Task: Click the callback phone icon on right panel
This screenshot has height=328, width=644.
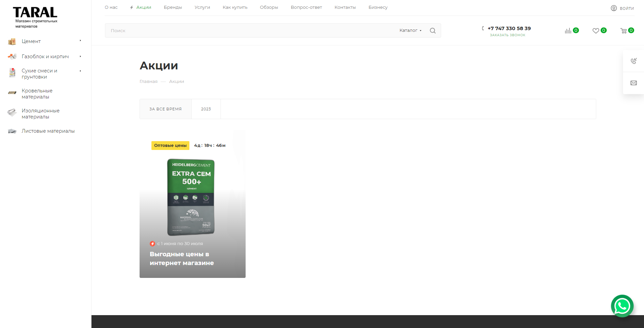Action: click(633, 61)
